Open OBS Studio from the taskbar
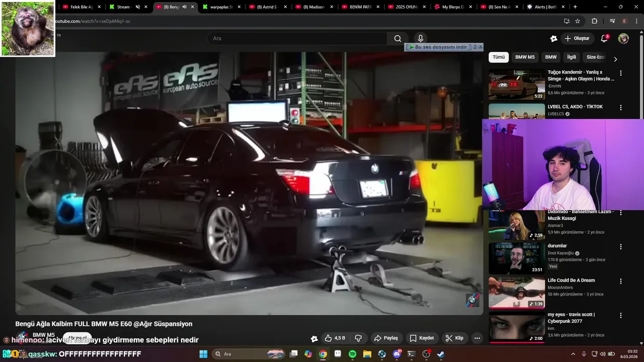This screenshot has height=362, width=644. [x=426, y=354]
